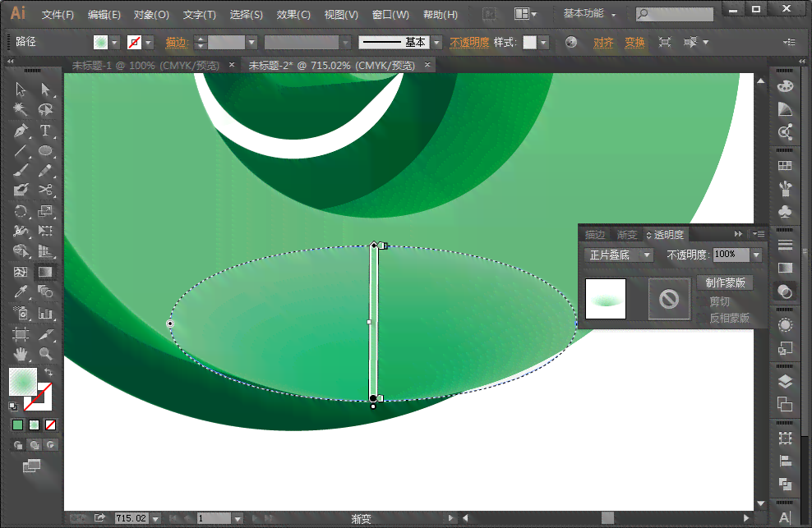Viewport: 812px width, 528px height.
Task: Pick the Column Graph tool
Action: (x=45, y=313)
